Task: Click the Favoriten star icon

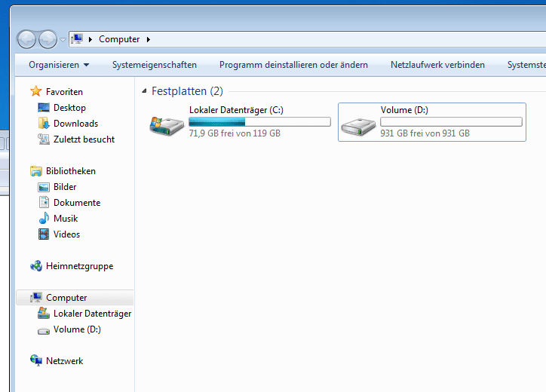Action: click(x=36, y=91)
